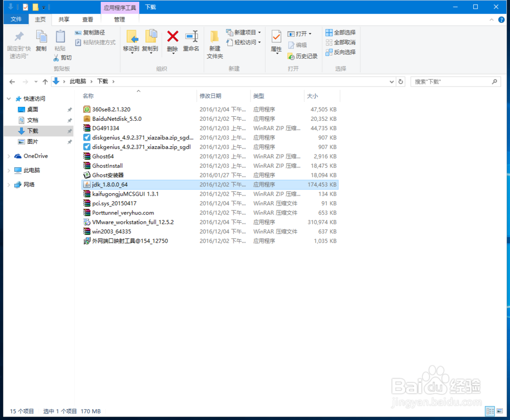The width and height of the screenshot is (510, 420).
Task: Click the Properties quick access toolbar icon
Action: click(x=25, y=7)
